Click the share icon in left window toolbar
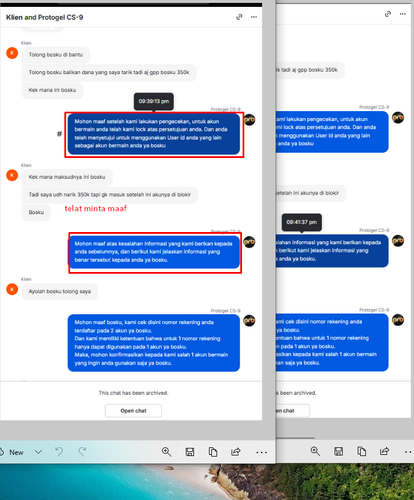The height and width of the screenshot is (500, 414). [236, 452]
